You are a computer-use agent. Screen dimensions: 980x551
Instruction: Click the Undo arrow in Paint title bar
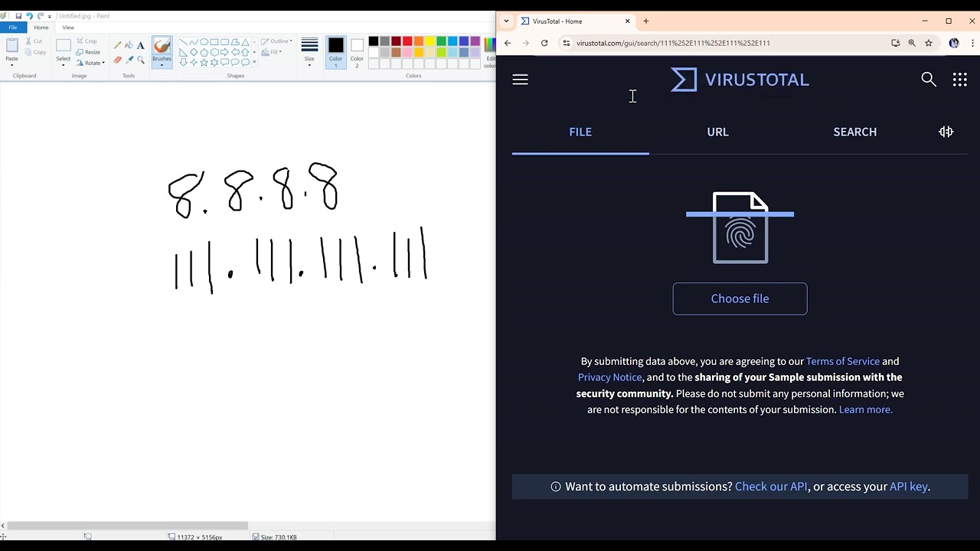29,16
